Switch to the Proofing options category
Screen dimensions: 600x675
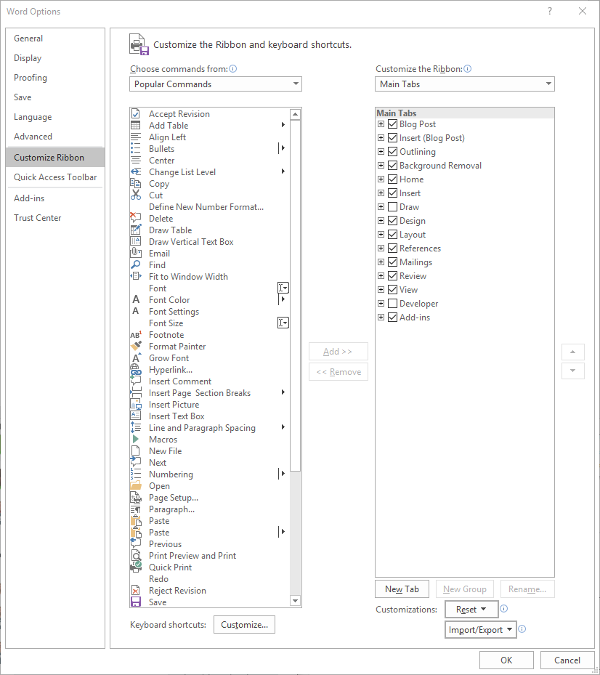click(x=30, y=78)
